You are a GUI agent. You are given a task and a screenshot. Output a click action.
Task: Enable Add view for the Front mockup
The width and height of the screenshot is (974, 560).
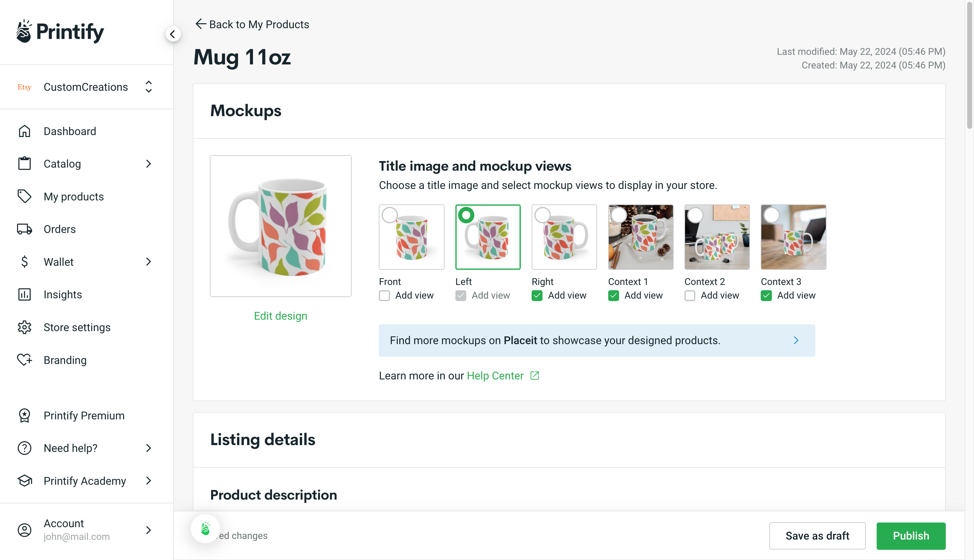tap(384, 295)
